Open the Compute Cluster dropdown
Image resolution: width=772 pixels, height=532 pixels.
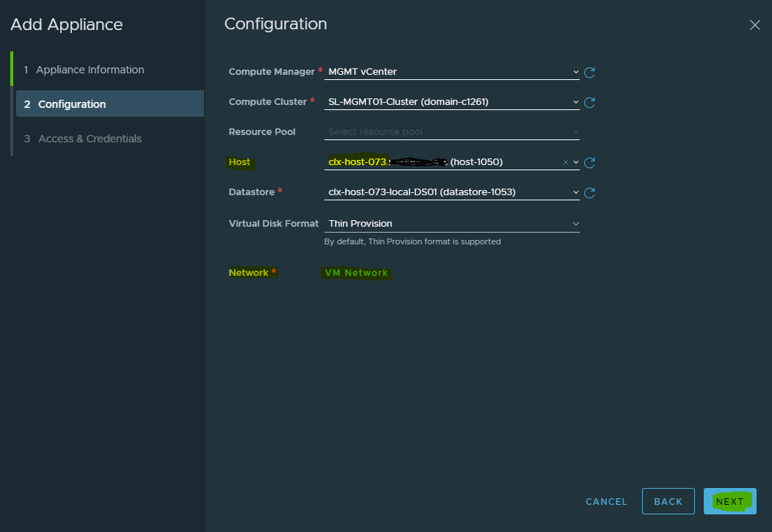pos(451,102)
